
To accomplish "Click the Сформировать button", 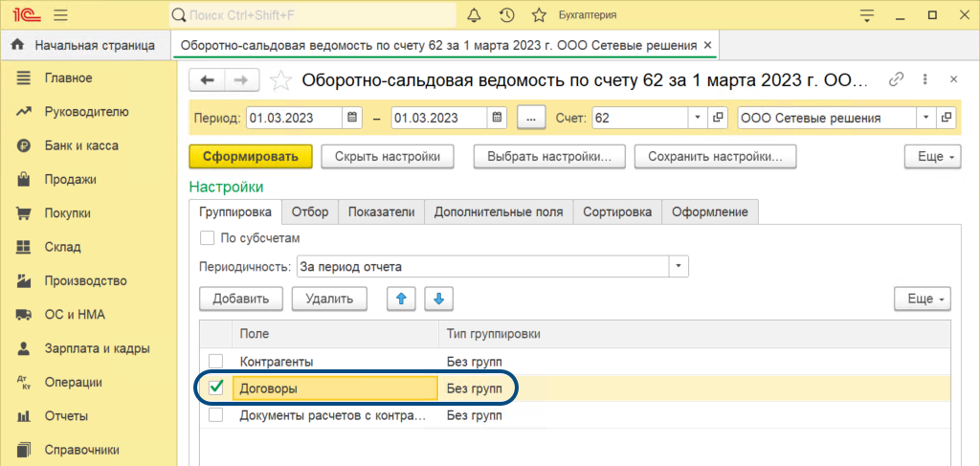I will 251,157.
